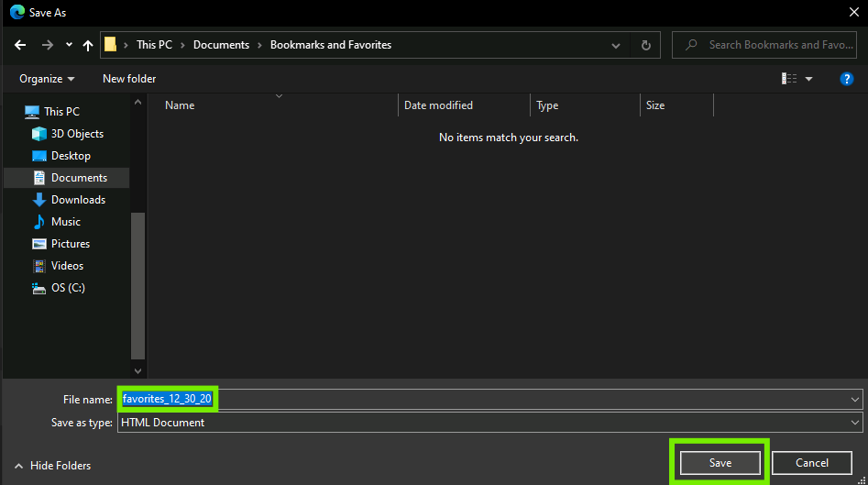The width and height of the screenshot is (868, 485).
Task: Click the Music note icon
Action: pos(38,222)
